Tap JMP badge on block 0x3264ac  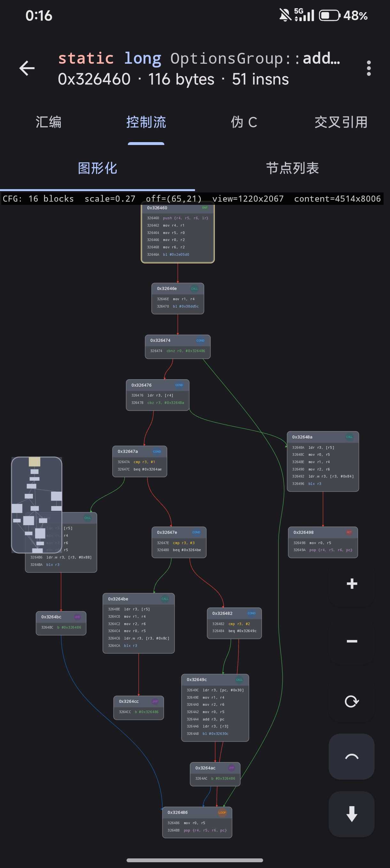[x=231, y=768]
